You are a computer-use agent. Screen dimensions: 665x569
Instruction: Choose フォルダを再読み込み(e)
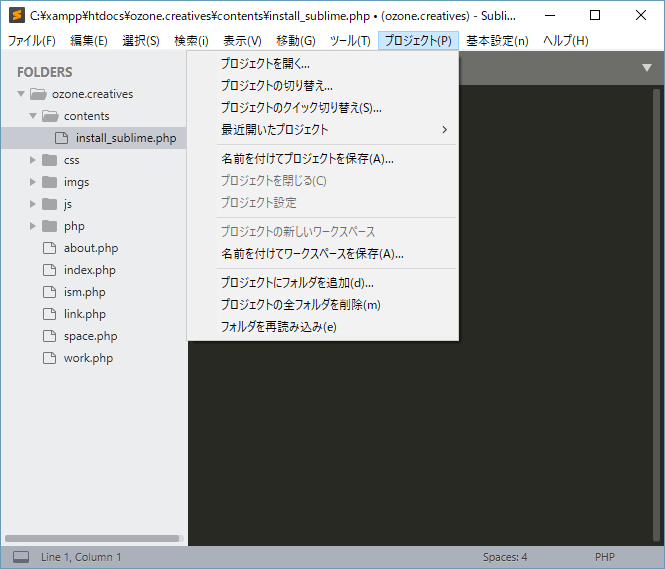[323, 327]
